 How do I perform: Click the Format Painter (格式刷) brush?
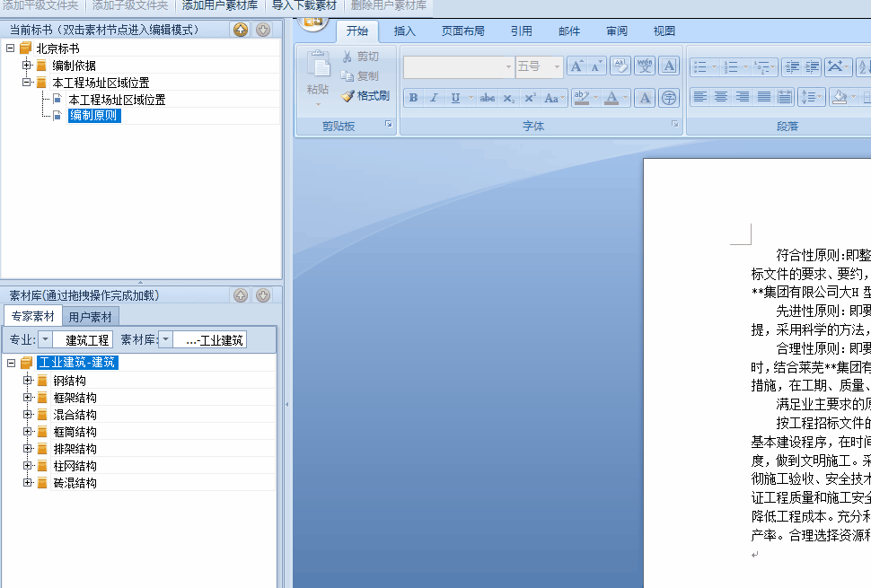click(365, 96)
